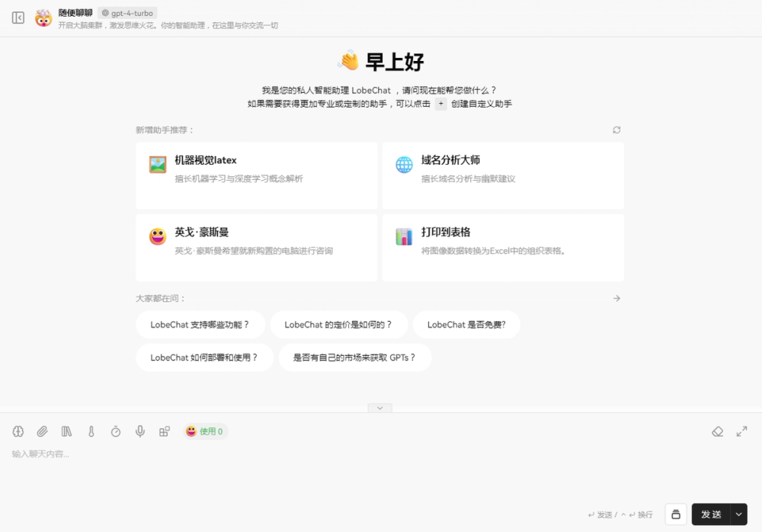Open the send options dropdown arrow
Screen dimensions: 762x532
click(x=739, y=514)
